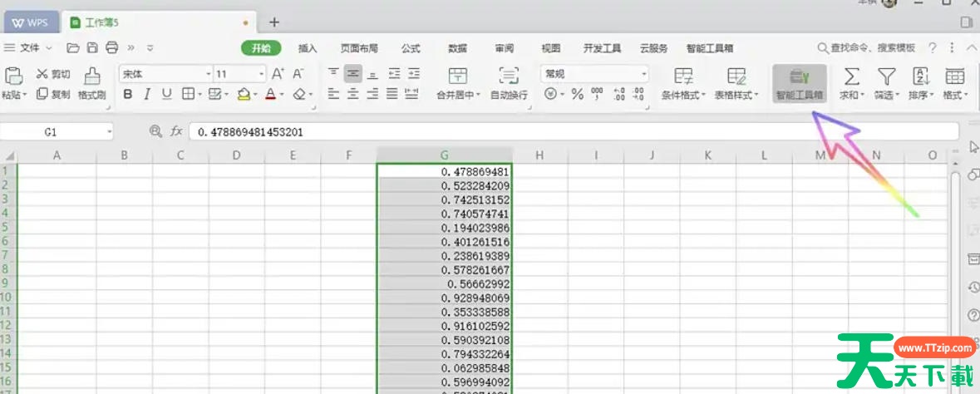The height and width of the screenshot is (394, 980).
Task: Toggle middle vertical alignment
Action: (x=353, y=74)
